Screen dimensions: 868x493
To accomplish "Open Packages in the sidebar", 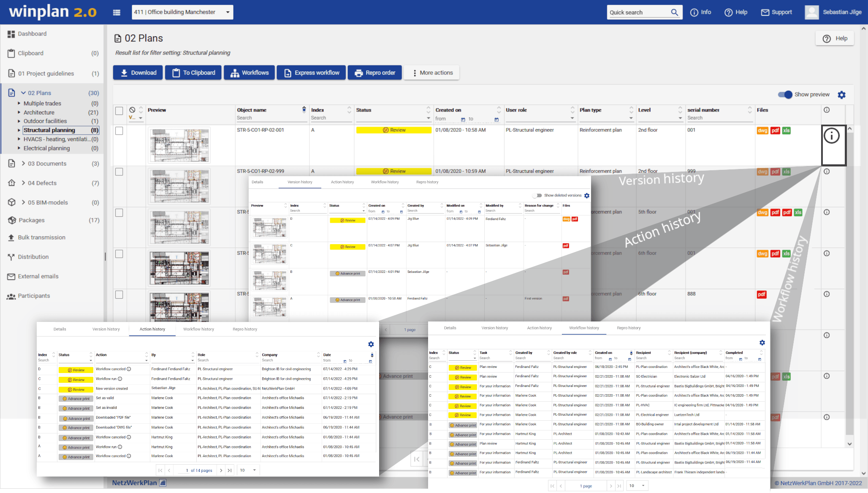I will click(31, 220).
